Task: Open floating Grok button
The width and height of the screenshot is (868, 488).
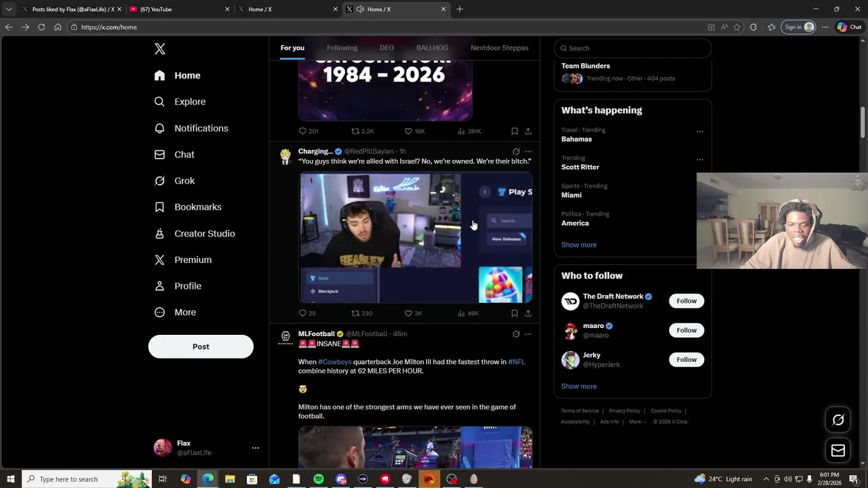Action: pos(838,420)
